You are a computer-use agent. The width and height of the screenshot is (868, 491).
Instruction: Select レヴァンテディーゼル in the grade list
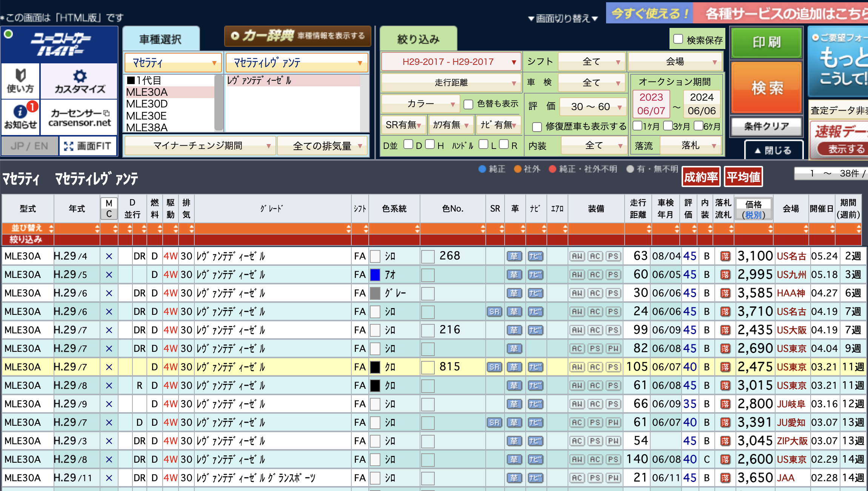(293, 81)
